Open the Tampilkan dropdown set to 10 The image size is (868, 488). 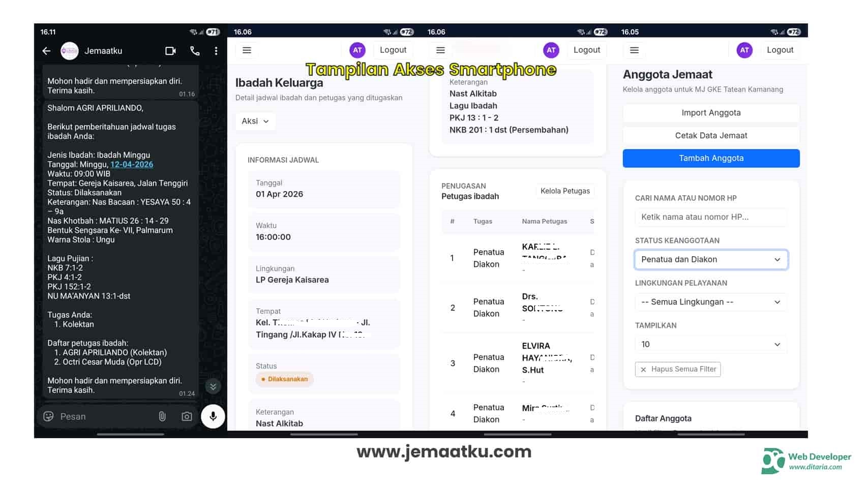[x=710, y=344]
